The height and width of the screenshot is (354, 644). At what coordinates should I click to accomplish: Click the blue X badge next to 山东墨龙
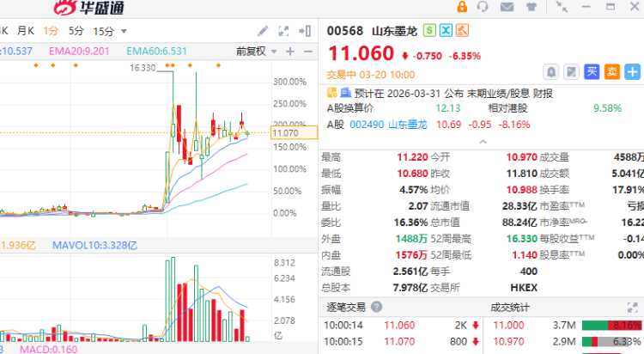click(446, 30)
